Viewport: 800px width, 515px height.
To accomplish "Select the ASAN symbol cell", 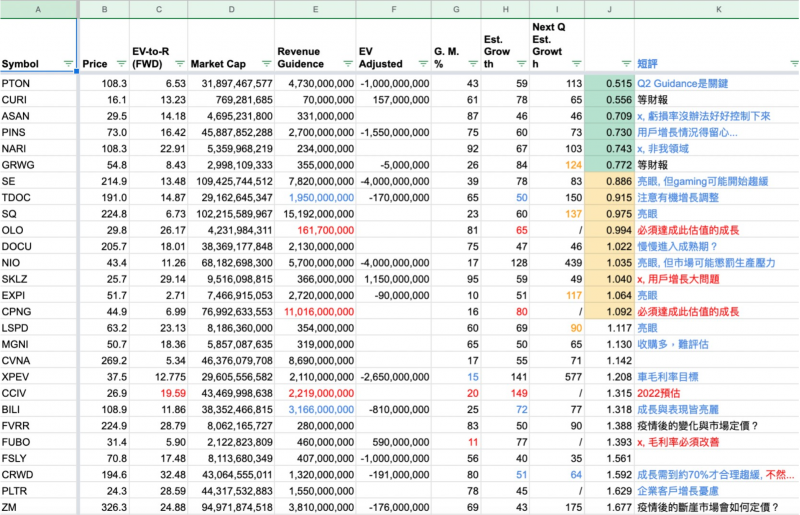I will (x=38, y=116).
